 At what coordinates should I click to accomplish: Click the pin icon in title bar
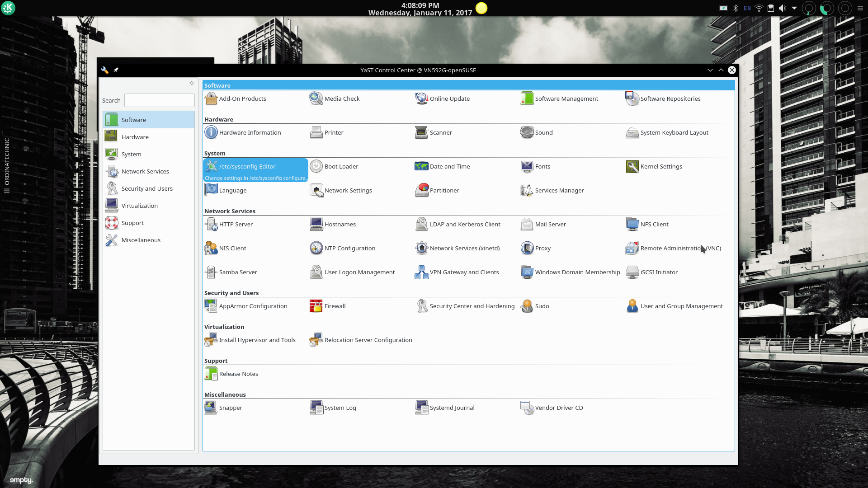point(116,70)
